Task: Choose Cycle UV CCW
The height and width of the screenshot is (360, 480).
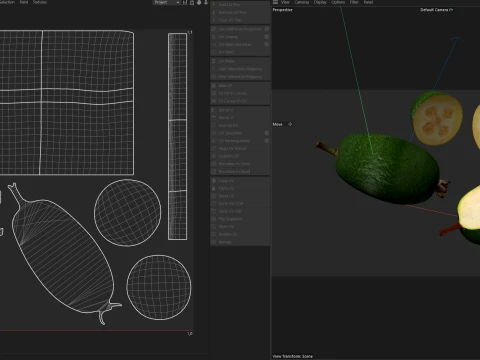Action: [240, 203]
